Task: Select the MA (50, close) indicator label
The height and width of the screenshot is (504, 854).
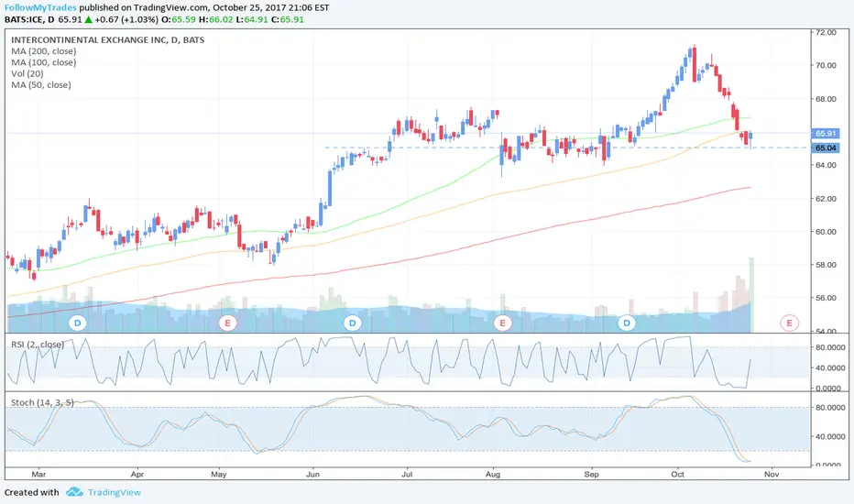Action: pyautogui.click(x=41, y=85)
